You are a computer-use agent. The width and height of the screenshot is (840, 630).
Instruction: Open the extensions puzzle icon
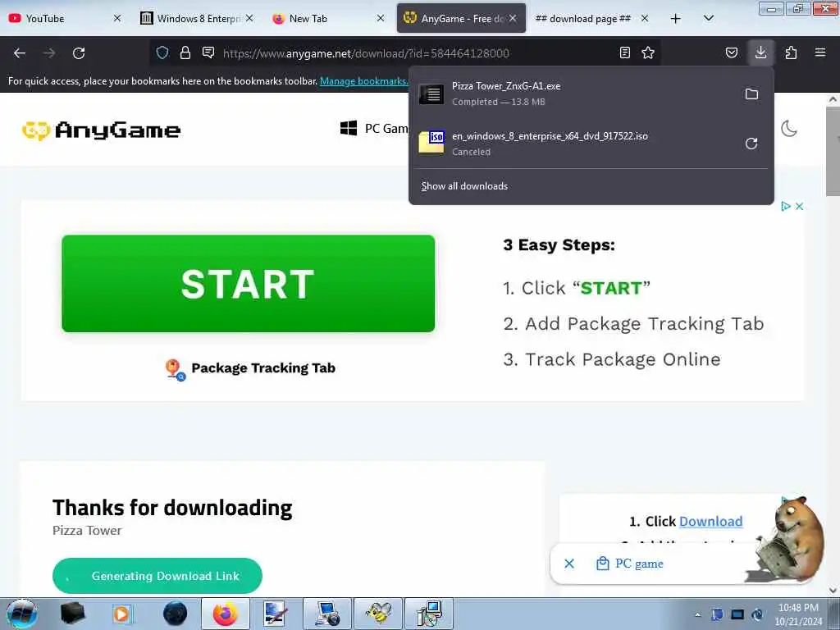coord(791,52)
